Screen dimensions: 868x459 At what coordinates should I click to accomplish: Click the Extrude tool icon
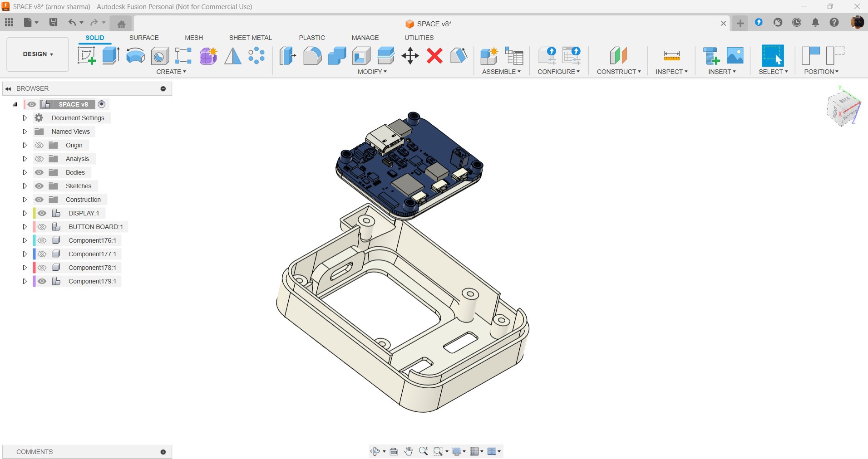[x=111, y=56]
